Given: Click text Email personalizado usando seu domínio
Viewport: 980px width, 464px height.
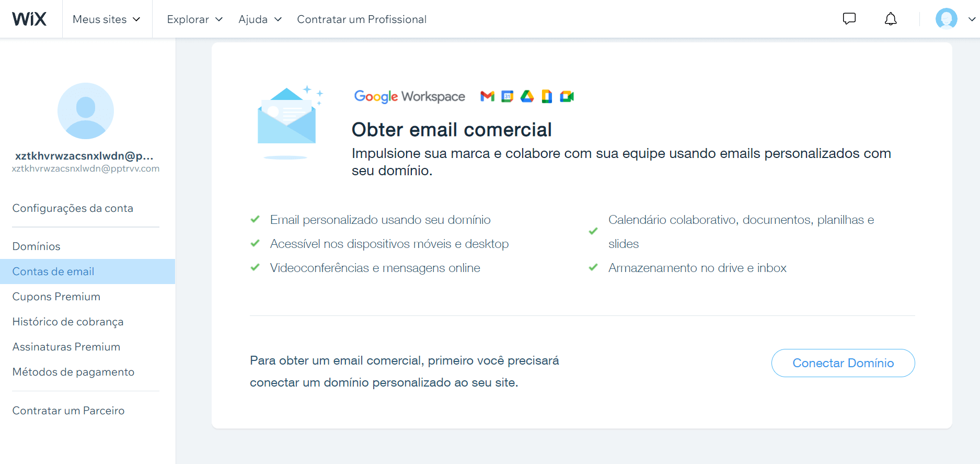Looking at the screenshot, I should pyautogui.click(x=381, y=220).
